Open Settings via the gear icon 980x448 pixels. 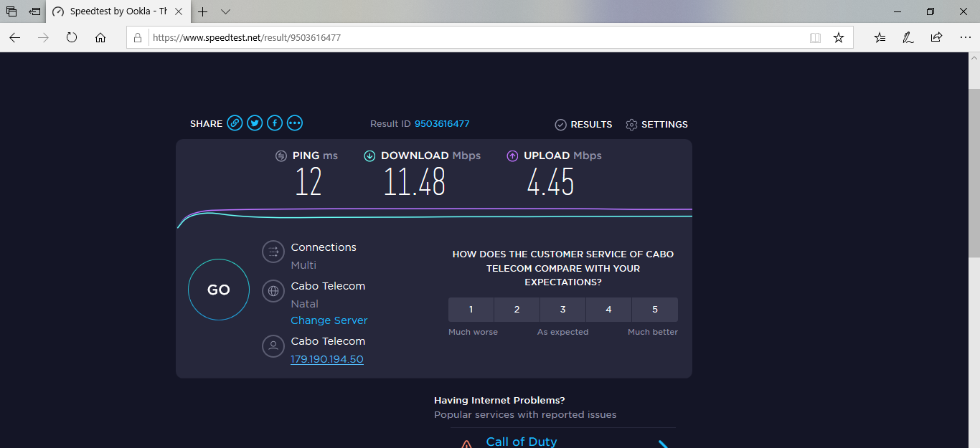tap(631, 125)
